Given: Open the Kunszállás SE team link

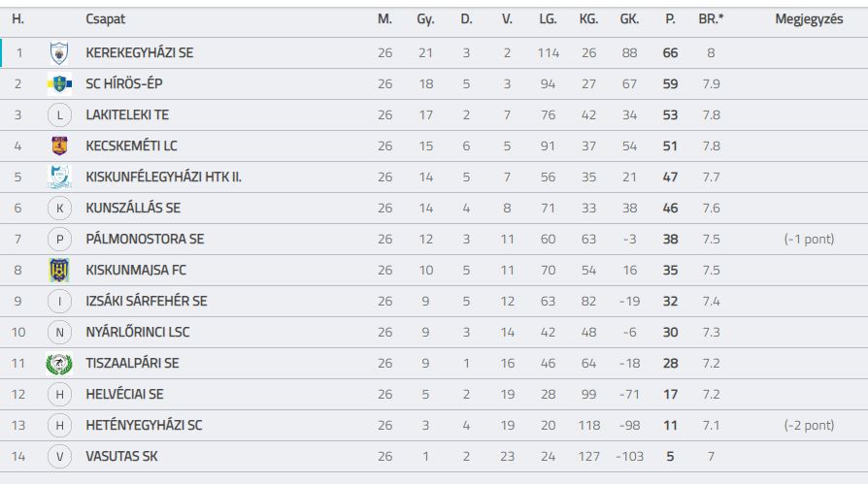Looking at the screenshot, I should pos(133,208).
